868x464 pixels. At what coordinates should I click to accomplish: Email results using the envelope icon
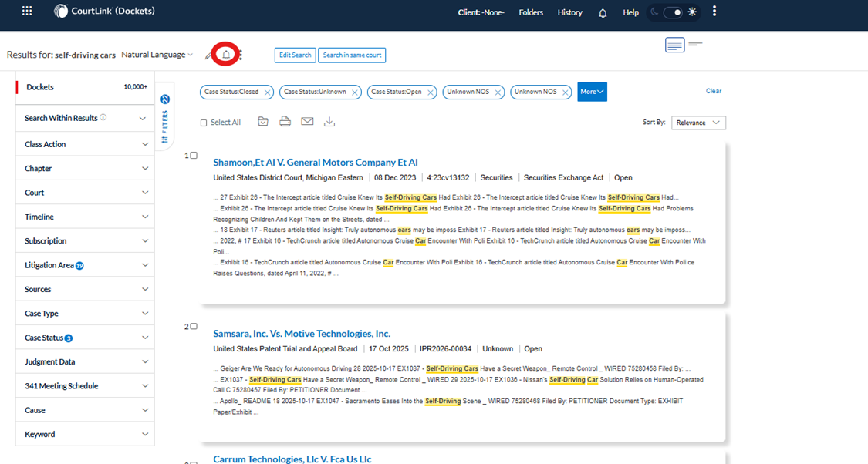pyautogui.click(x=307, y=122)
